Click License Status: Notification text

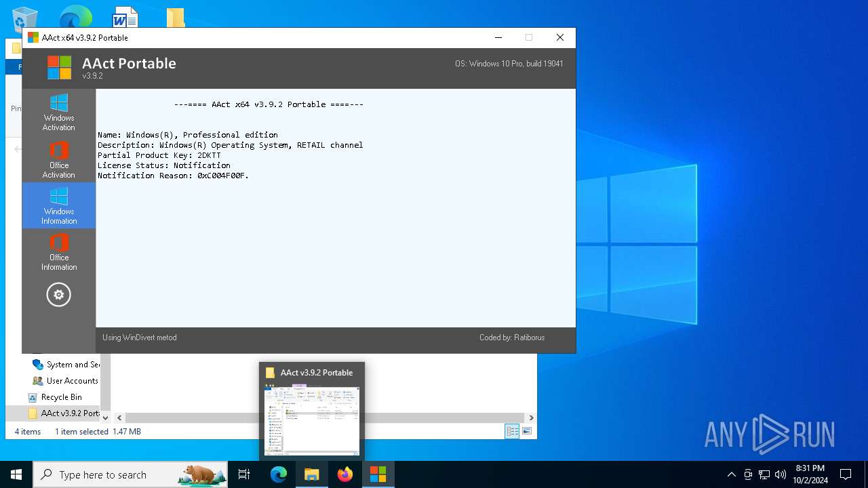pos(164,165)
